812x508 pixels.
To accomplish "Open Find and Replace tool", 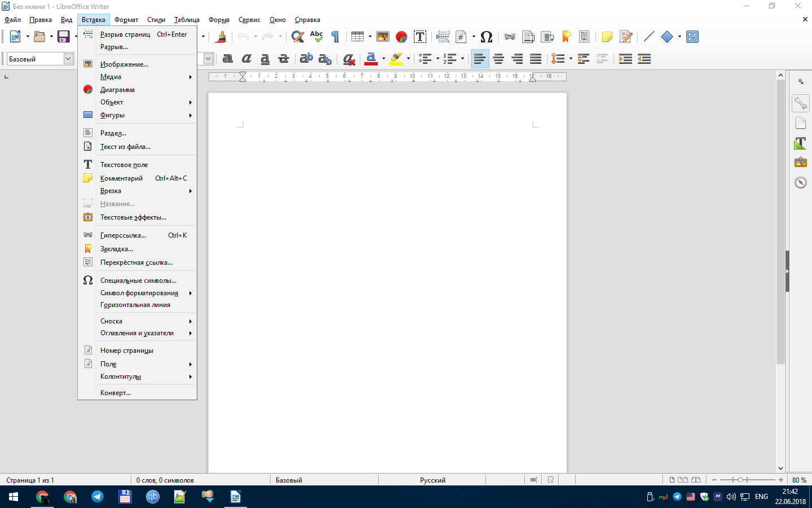I will 298,37.
